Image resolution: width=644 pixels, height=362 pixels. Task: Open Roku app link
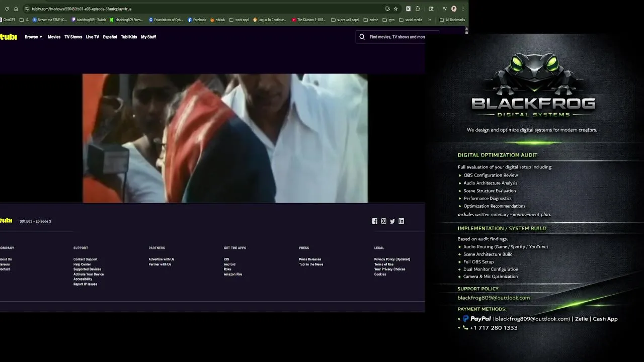[227, 269]
